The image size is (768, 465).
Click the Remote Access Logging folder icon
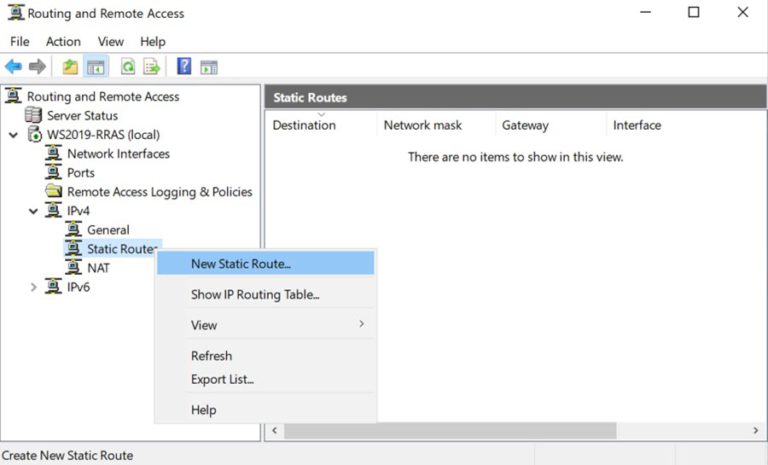[x=53, y=191]
